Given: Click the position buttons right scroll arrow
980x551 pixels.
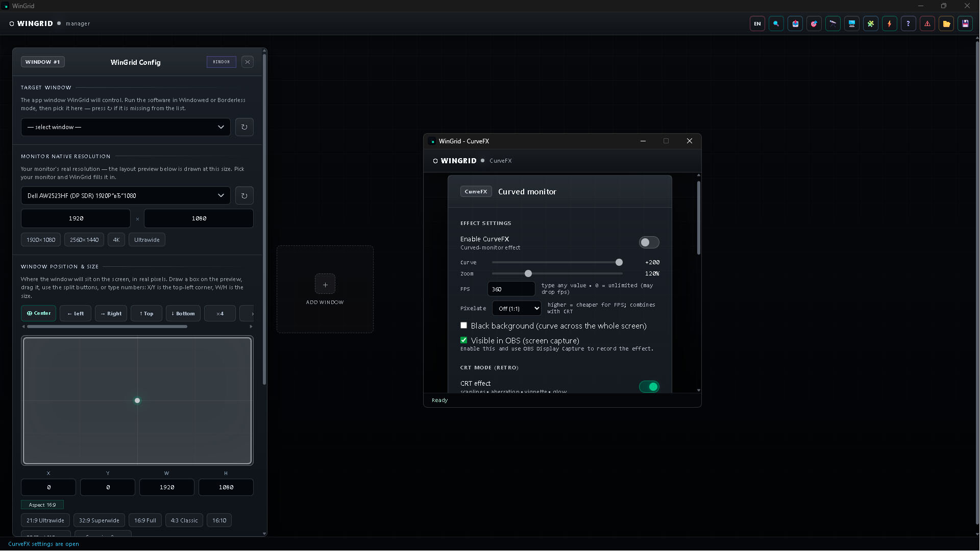Looking at the screenshot, I should pos(251,327).
